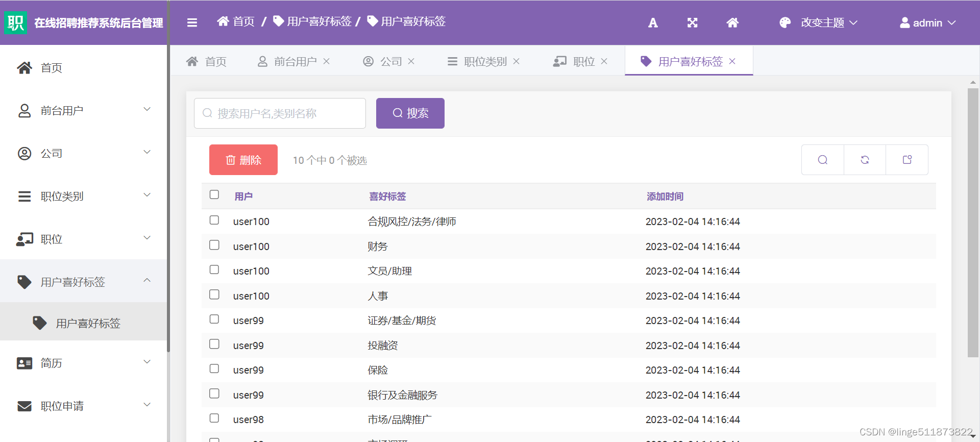Click the table export icon
The width and height of the screenshot is (980, 442).
(x=907, y=160)
